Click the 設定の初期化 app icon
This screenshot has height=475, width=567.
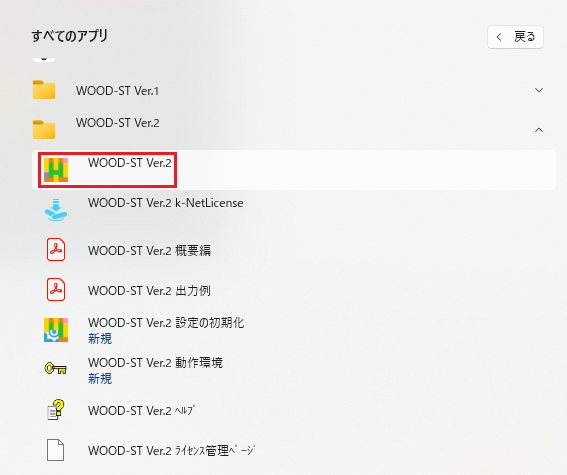[x=56, y=330]
